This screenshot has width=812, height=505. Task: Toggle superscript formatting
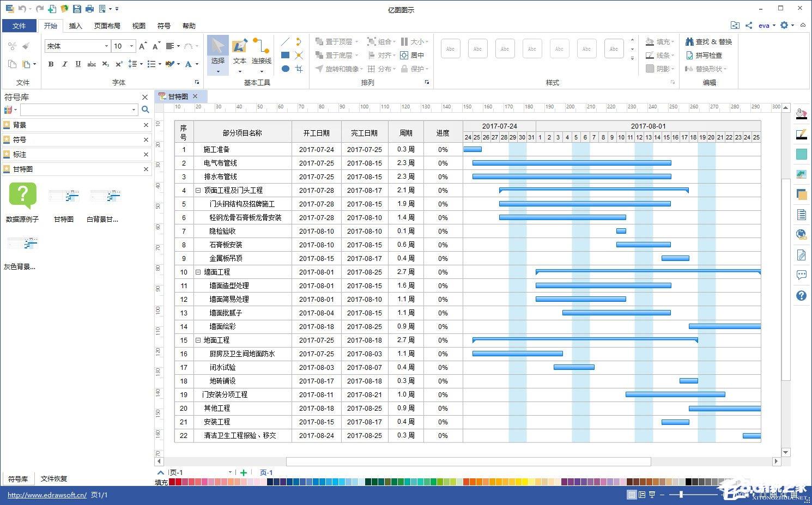(x=119, y=64)
